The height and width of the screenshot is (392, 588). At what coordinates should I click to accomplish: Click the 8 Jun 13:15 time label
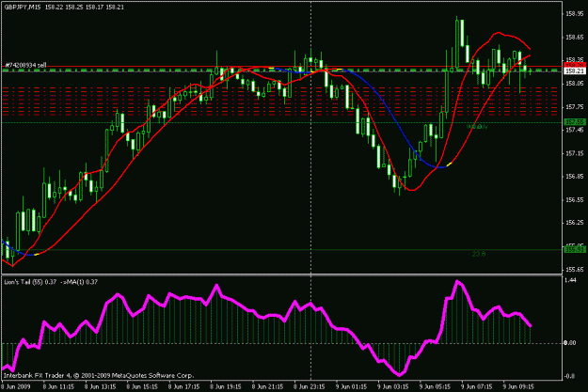click(x=100, y=386)
